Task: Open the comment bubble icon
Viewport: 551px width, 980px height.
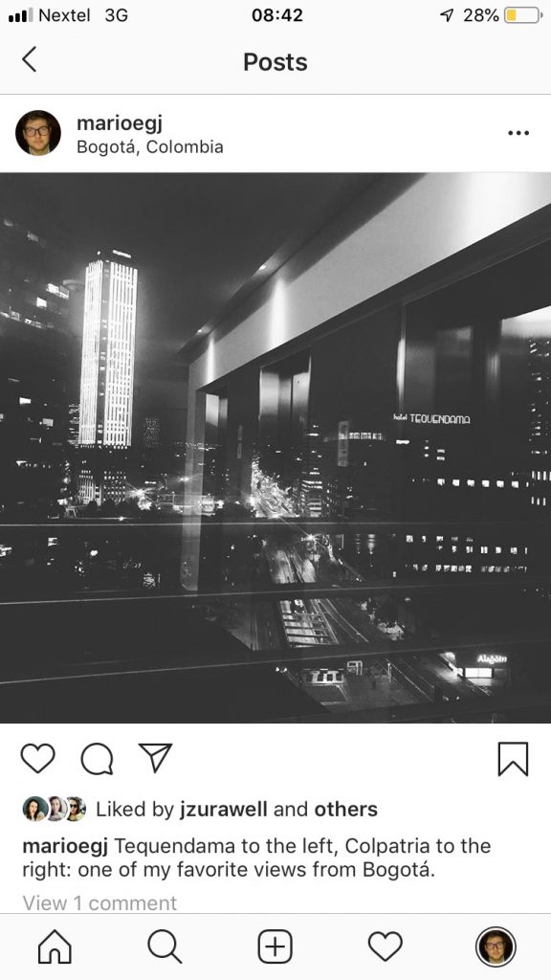Action: click(97, 759)
